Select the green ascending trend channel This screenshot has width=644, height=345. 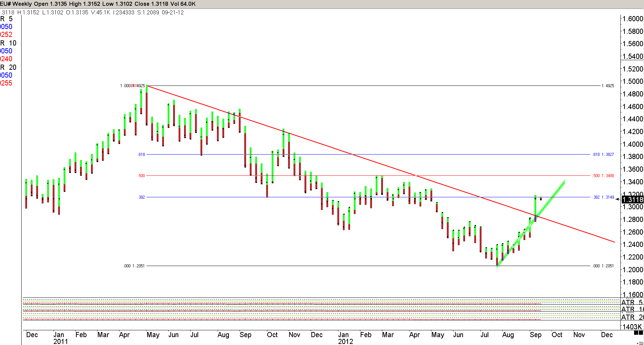coord(530,224)
